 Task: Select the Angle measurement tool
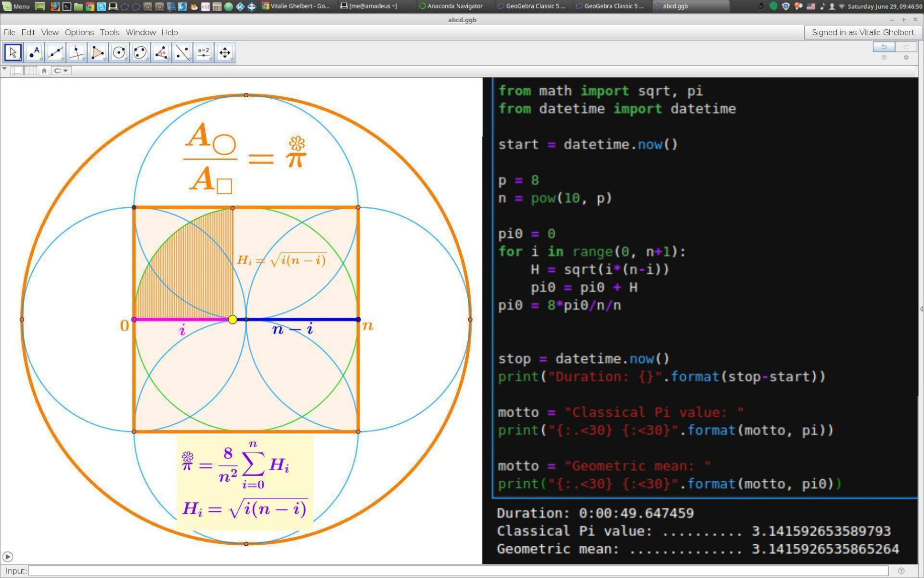pos(161,52)
